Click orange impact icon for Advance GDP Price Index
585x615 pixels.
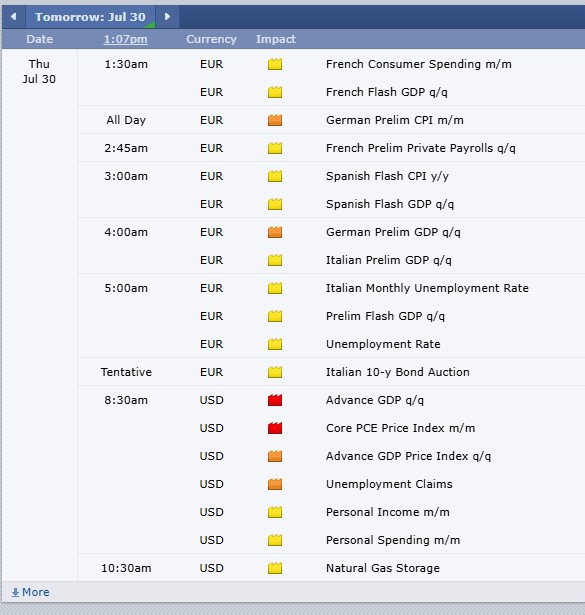pos(275,456)
